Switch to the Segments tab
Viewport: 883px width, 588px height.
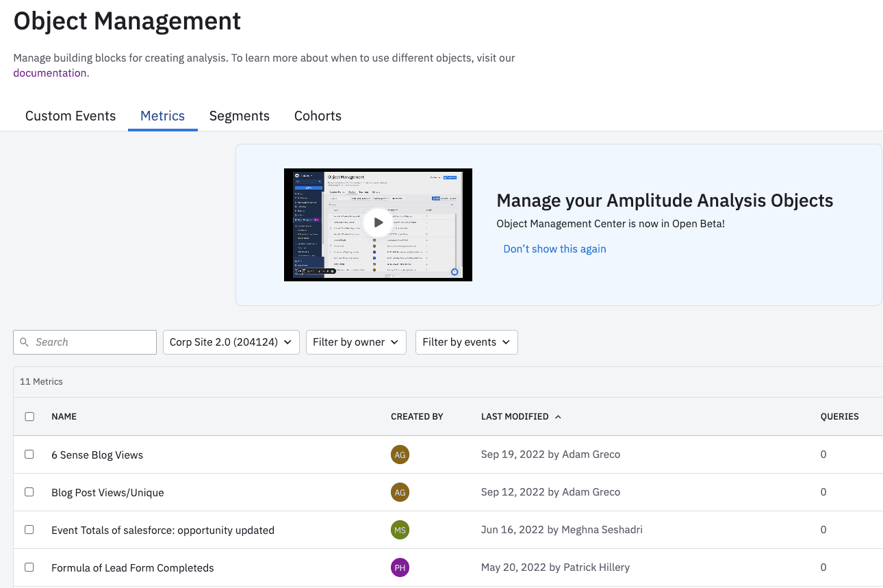coord(239,116)
